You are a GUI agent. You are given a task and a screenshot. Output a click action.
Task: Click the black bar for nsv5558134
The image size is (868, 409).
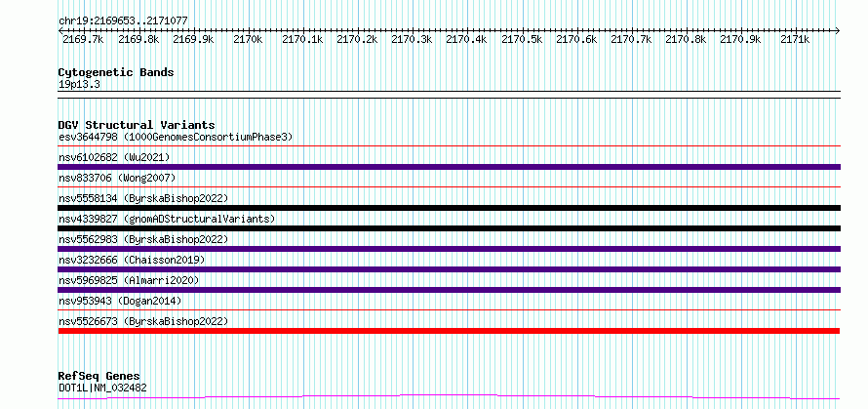tap(449, 208)
